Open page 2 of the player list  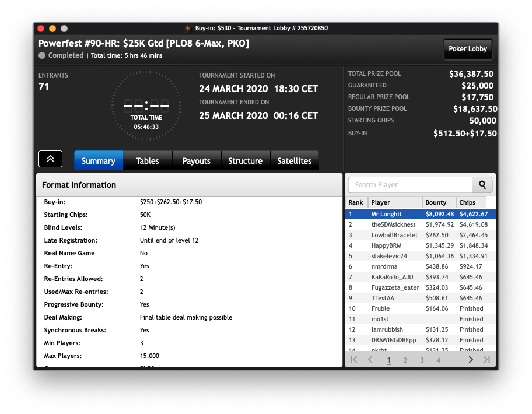click(x=405, y=360)
